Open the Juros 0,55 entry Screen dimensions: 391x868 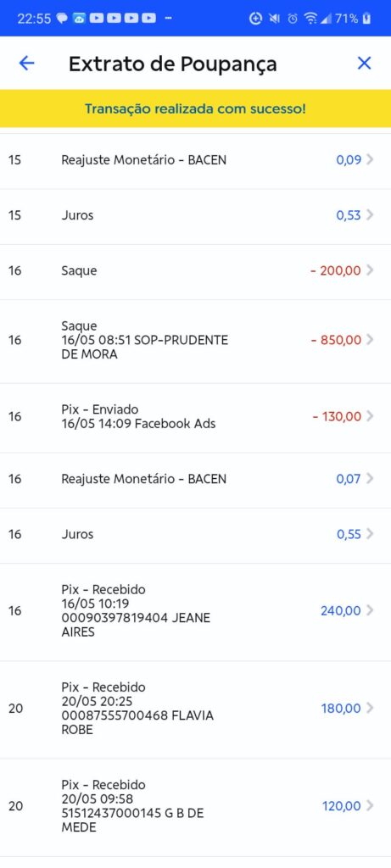click(195, 536)
